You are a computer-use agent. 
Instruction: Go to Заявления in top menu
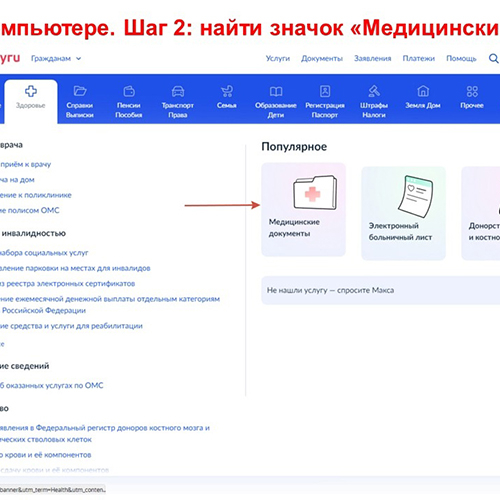(372, 58)
